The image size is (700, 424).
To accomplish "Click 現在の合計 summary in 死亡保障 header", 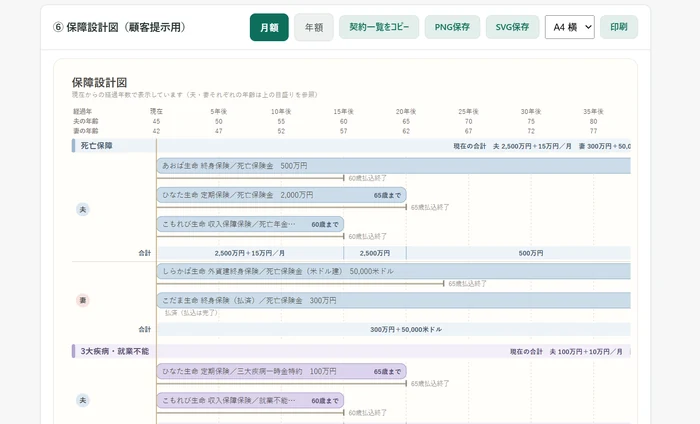I will (x=542, y=146).
